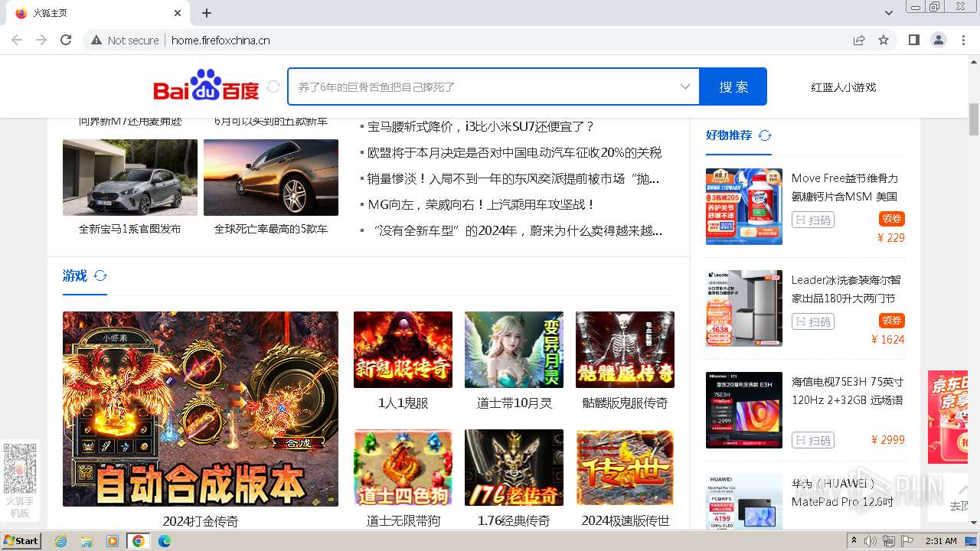Click the 搜索 button
Viewport: 980px width, 551px height.
tap(733, 86)
